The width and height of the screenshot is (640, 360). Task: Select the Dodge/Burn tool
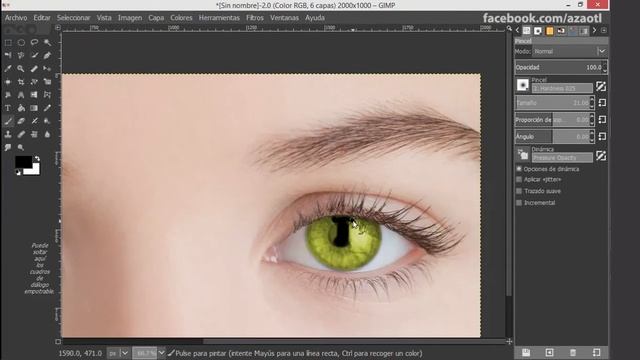click(x=21, y=147)
